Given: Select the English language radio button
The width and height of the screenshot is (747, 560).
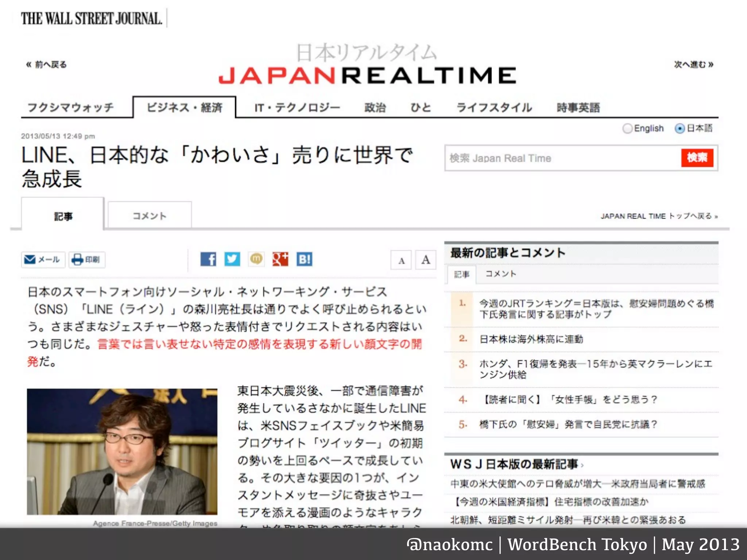Looking at the screenshot, I should (x=627, y=128).
